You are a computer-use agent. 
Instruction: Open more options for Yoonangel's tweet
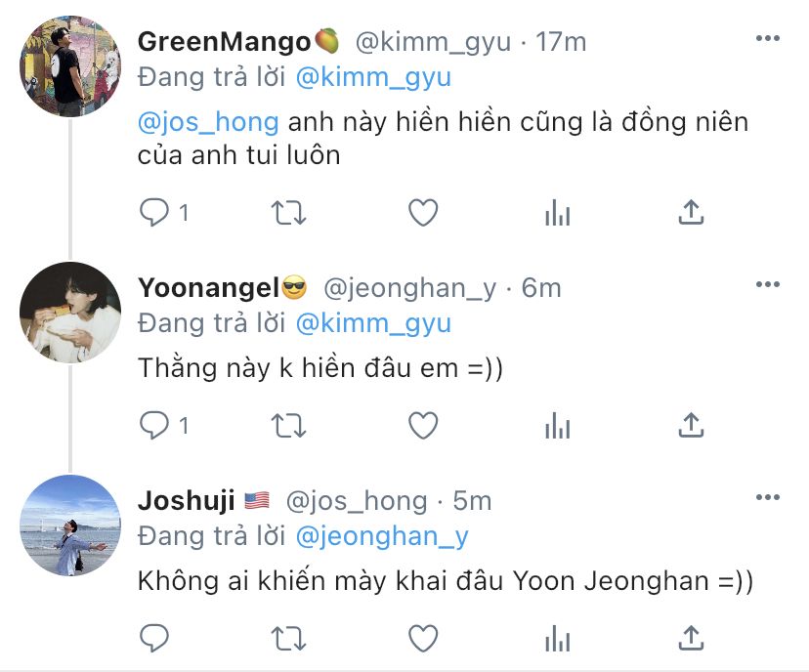coord(768,284)
